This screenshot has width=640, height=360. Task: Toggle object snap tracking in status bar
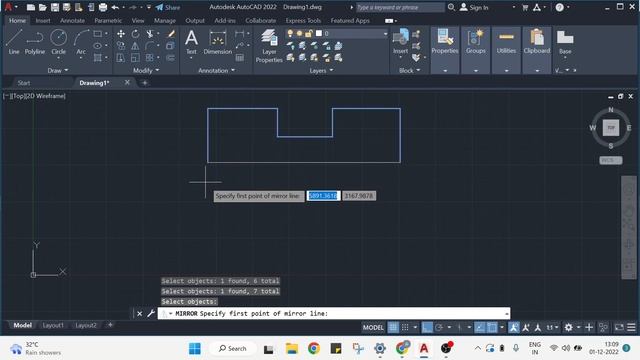click(x=480, y=327)
